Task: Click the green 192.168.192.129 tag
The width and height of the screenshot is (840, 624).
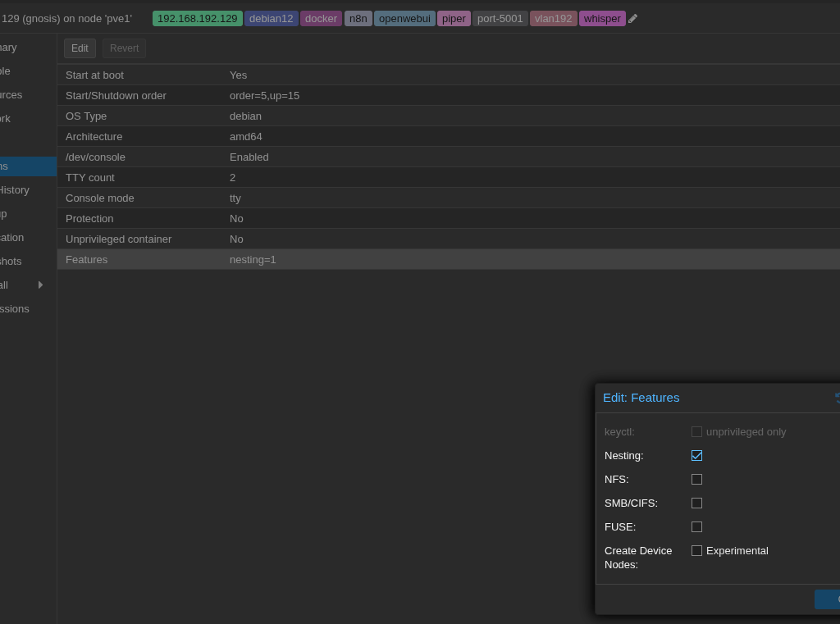Action: coord(197,18)
